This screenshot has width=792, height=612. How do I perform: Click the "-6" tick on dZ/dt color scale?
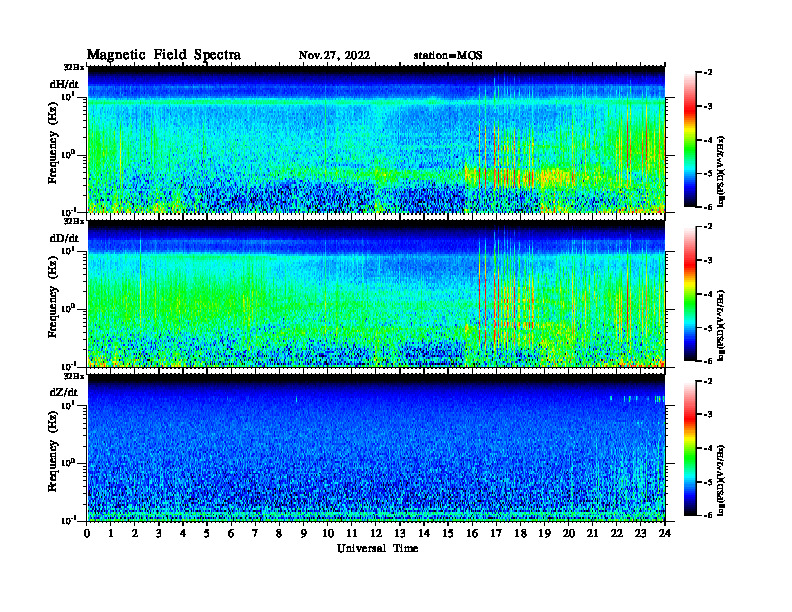pyautogui.click(x=708, y=515)
